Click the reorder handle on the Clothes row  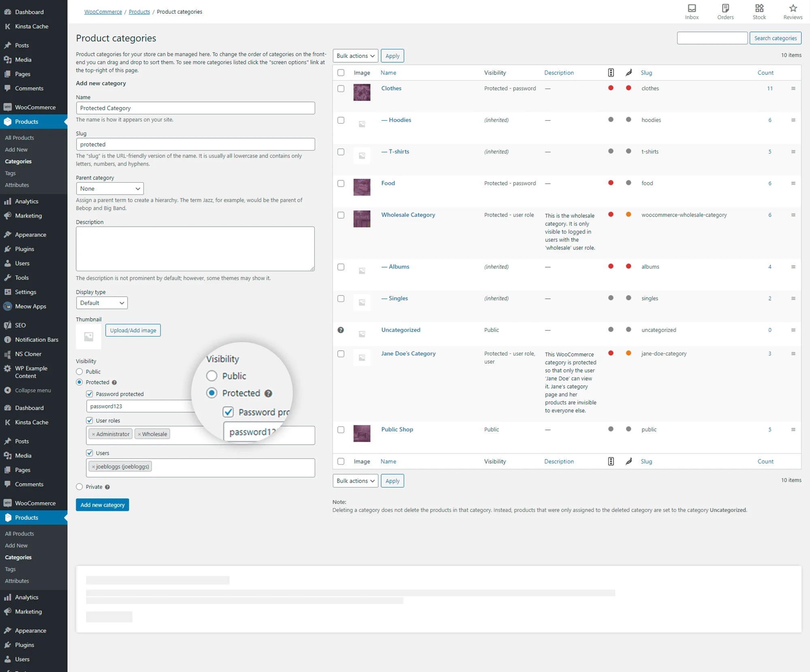tap(793, 88)
